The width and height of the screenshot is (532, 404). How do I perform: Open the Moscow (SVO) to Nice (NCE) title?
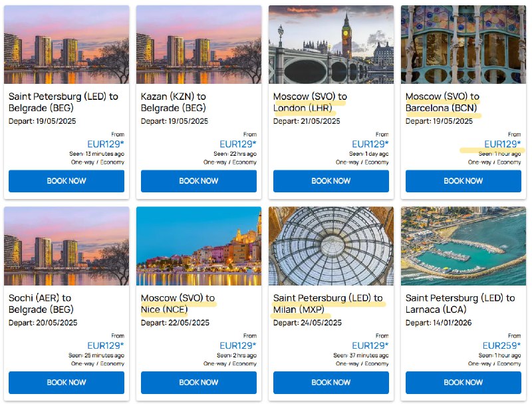tap(178, 304)
